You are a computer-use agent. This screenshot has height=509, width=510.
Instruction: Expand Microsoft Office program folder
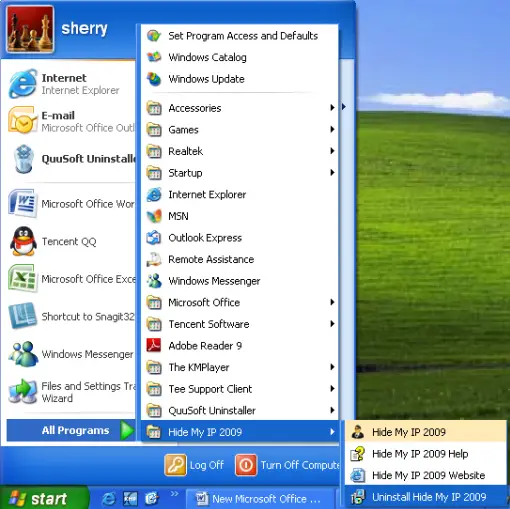(x=240, y=302)
